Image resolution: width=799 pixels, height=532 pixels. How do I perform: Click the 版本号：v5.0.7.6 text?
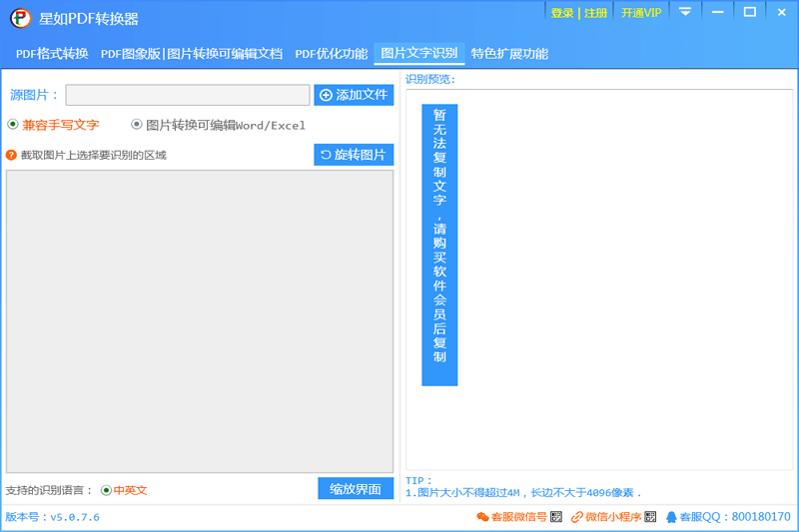point(53,517)
